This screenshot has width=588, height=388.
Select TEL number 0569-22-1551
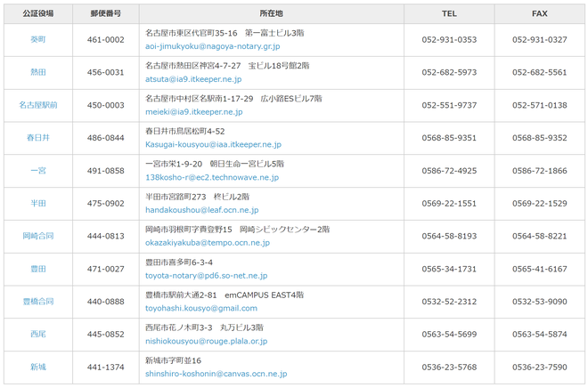pos(449,204)
